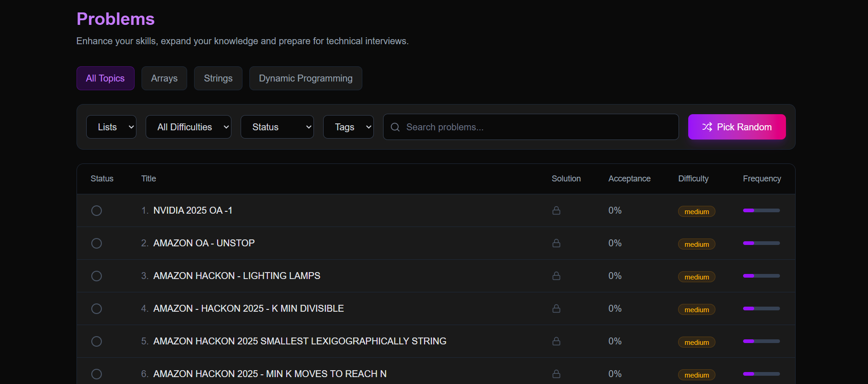Open SMALLEST LEXIGOGRAPHICALLY STRING problem
The height and width of the screenshot is (384, 868).
pyautogui.click(x=300, y=341)
